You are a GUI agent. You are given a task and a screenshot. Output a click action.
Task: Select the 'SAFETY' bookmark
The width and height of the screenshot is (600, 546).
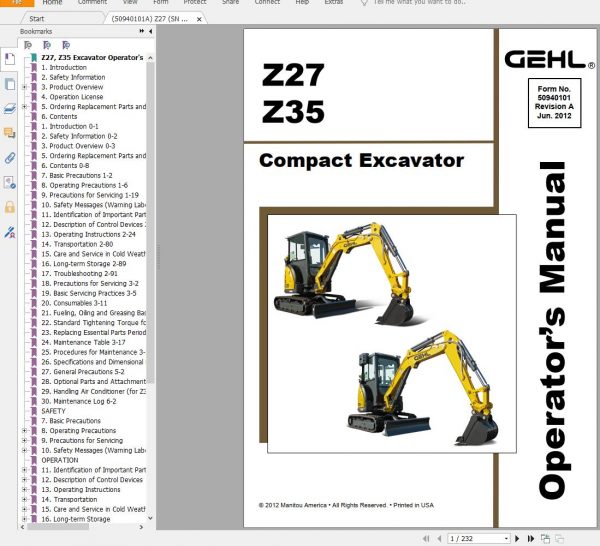[x=54, y=411]
